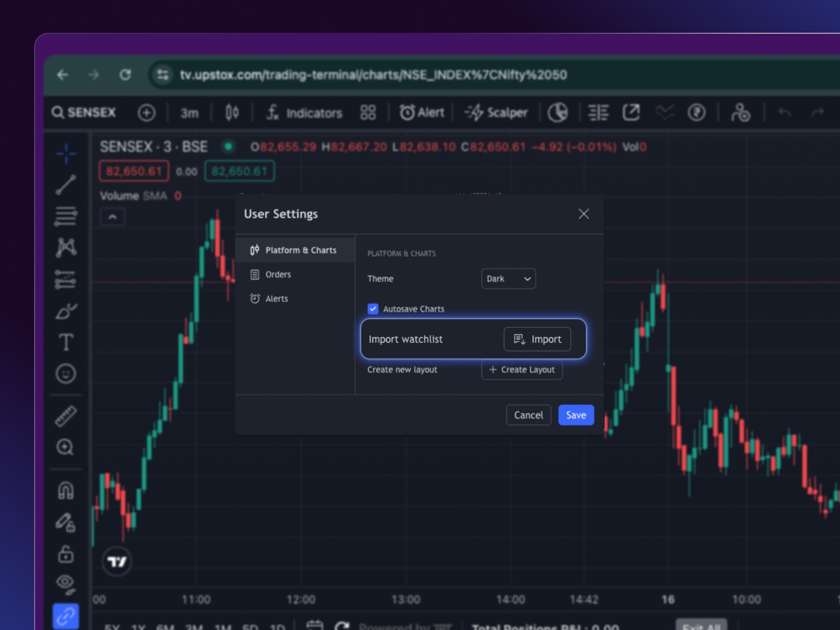This screenshot has width=840, height=630.
Task: Expand the 3m timeframe interval selector
Action: (190, 113)
